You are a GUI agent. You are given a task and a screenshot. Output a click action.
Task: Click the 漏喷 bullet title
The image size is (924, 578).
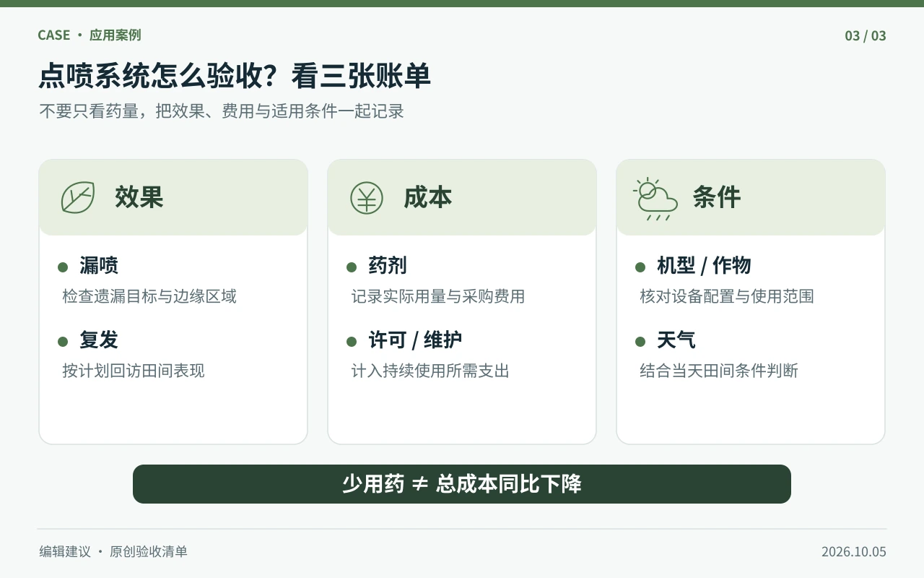pyautogui.click(x=99, y=266)
